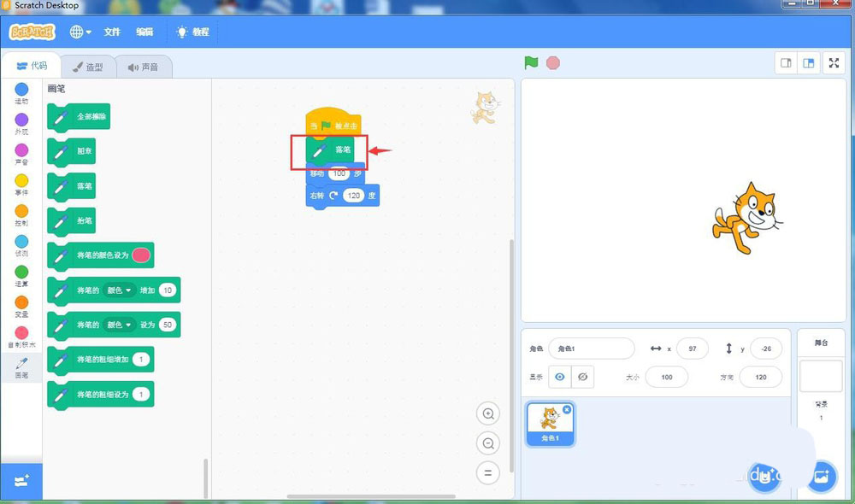This screenshot has height=504, width=855.
Task: Click the fullscreen stage icon
Action: click(834, 62)
